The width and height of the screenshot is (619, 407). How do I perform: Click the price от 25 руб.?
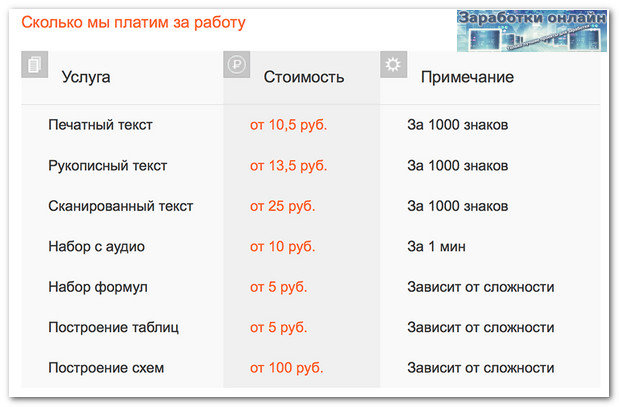pos(283,206)
